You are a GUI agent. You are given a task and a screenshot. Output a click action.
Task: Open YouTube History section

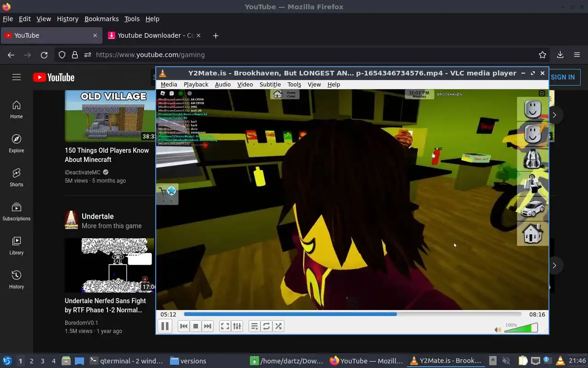click(x=17, y=280)
